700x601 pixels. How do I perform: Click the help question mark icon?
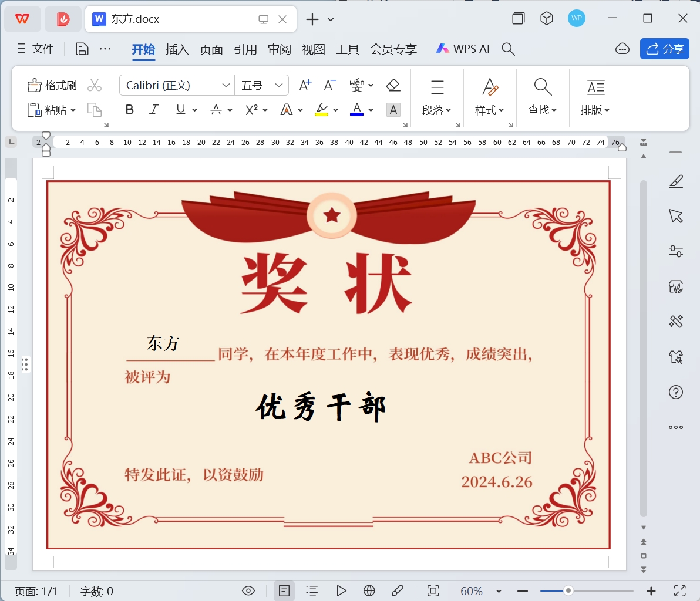tap(676, 392)
